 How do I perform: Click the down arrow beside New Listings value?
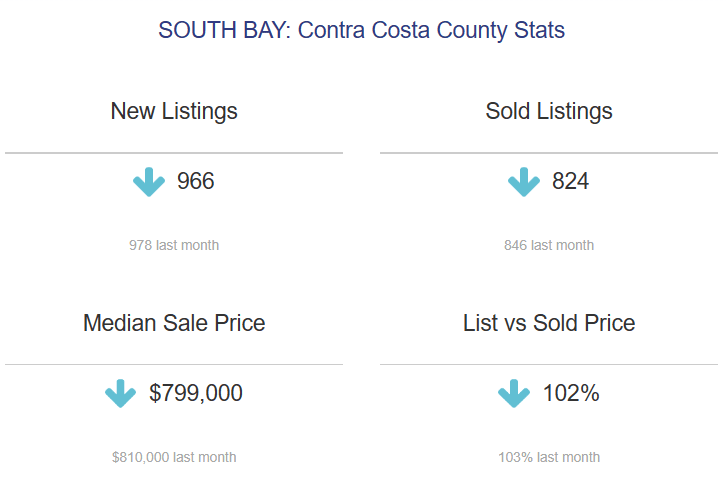pos(148,182)
